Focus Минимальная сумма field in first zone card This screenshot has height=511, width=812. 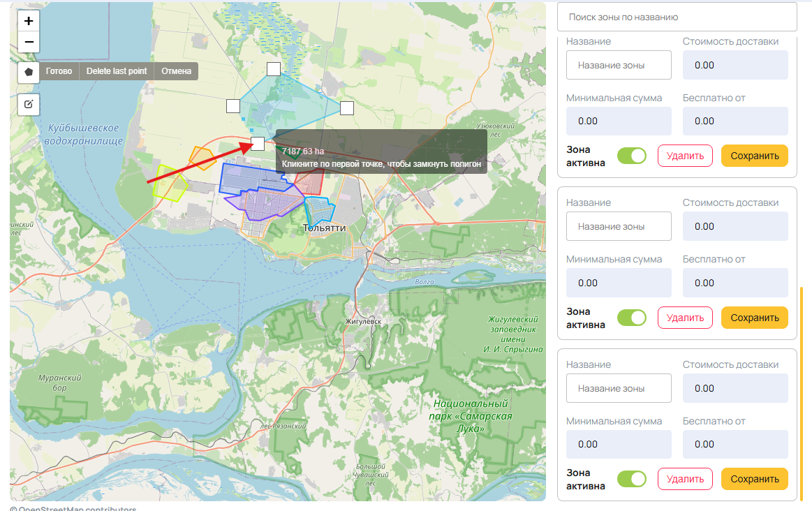619,121
